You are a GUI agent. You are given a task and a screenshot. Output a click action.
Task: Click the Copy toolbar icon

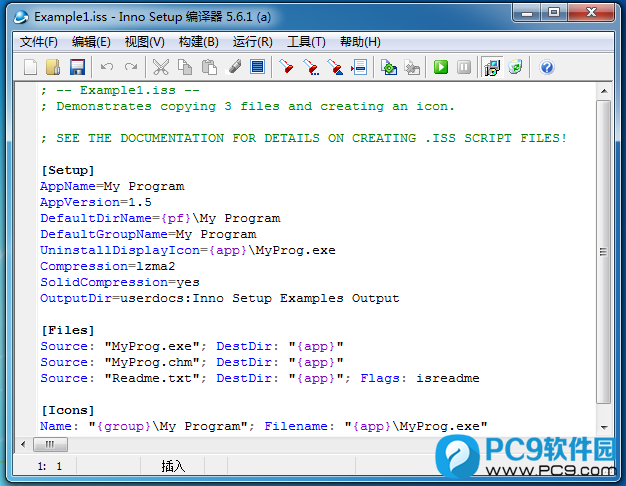185,67
